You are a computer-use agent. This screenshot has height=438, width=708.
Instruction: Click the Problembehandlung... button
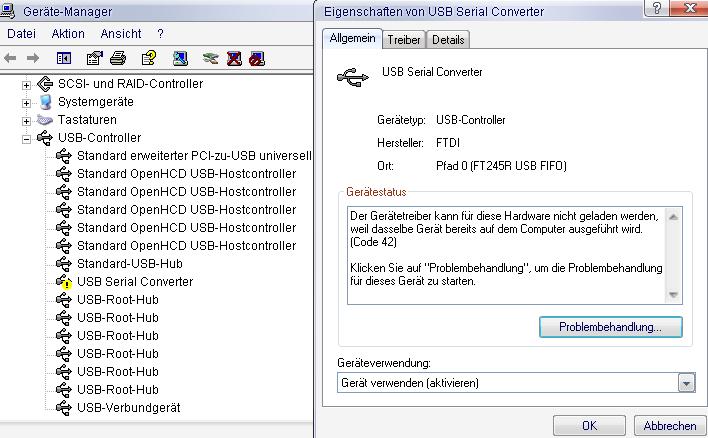610,327
